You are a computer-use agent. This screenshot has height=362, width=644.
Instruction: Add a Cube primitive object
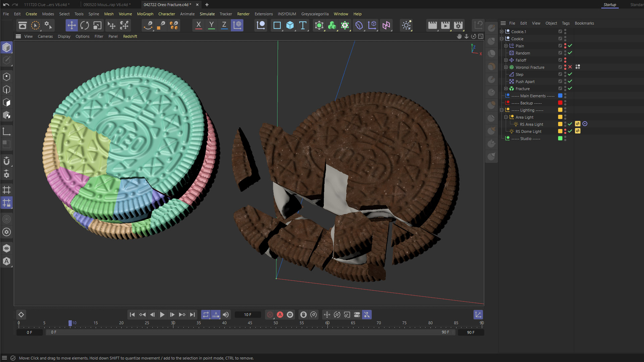pyautogui.click(x=290, y=25)
